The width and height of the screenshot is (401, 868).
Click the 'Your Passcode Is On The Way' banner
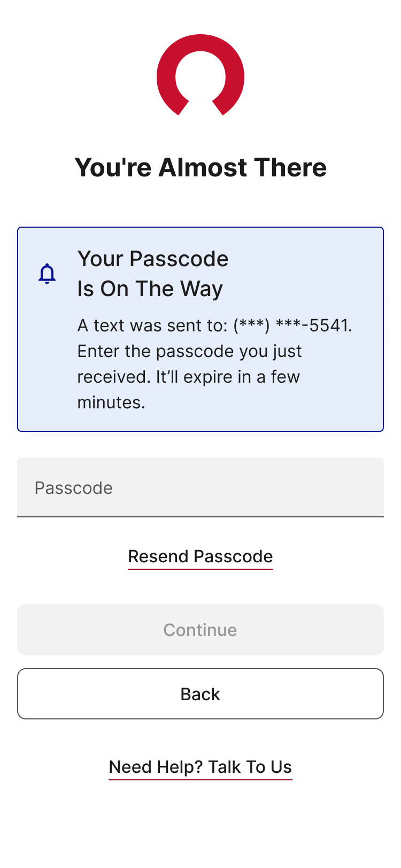(200, 327)
